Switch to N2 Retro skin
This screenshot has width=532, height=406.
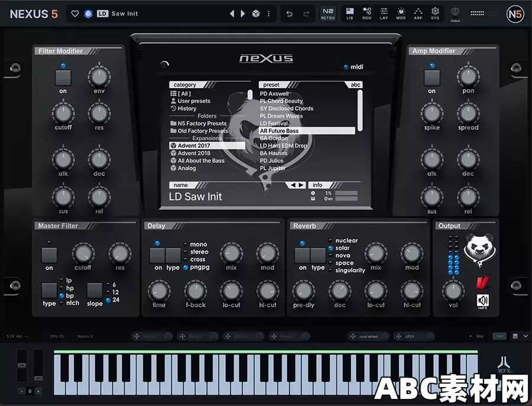(x=327, y=13)
